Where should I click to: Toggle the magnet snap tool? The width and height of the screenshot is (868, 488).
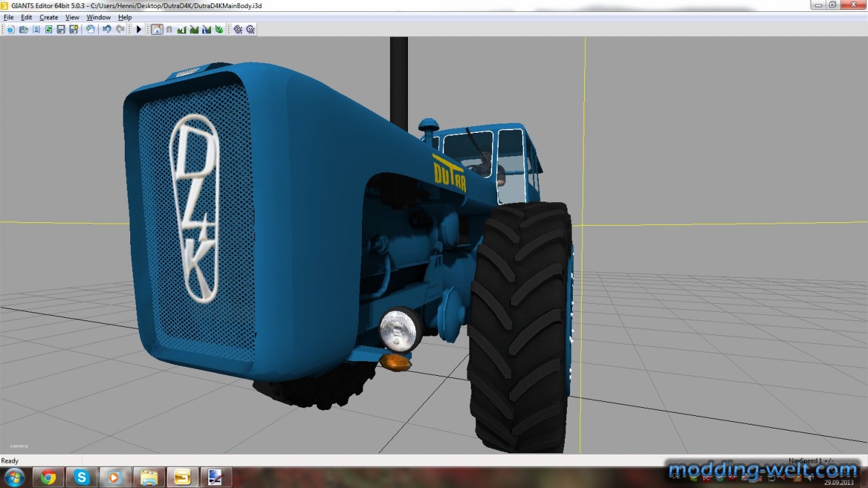[x=169, y=29]
